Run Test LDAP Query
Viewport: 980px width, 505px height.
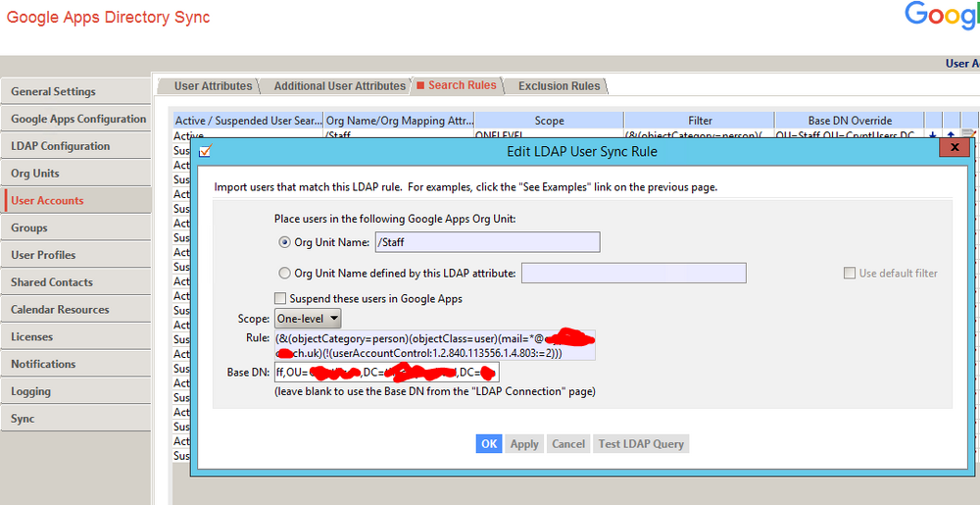[x=641, y=444]
